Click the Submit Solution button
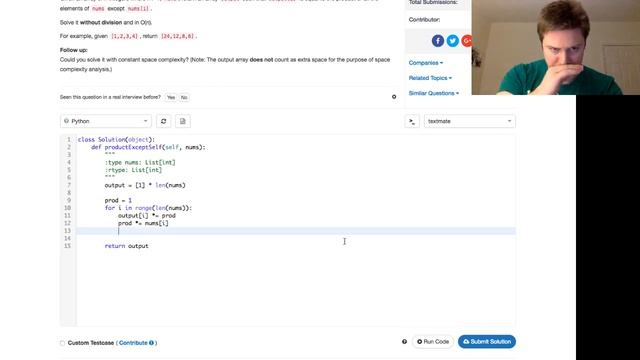The width and height of the screenshot is (640, 360). pyautogui.click(x=487, y=342)
